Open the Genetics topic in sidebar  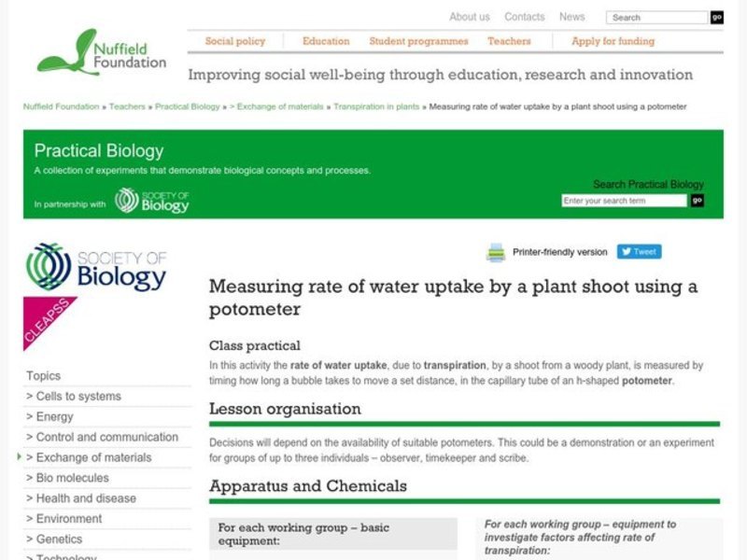coord(58,539)
